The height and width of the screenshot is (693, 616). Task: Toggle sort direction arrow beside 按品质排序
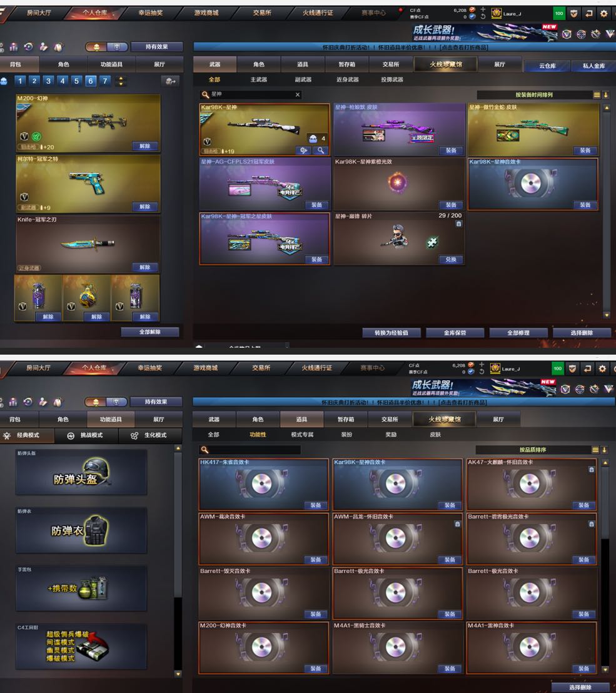[605, 450]
